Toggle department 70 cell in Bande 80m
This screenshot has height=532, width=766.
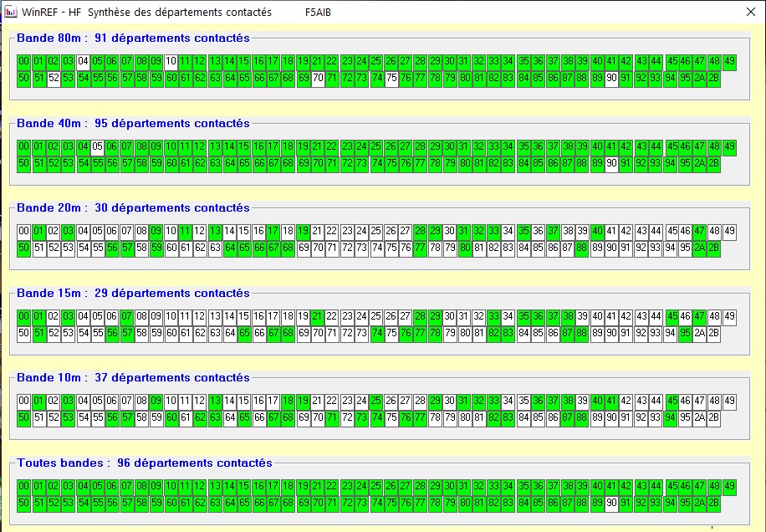[x=316, y=79]
